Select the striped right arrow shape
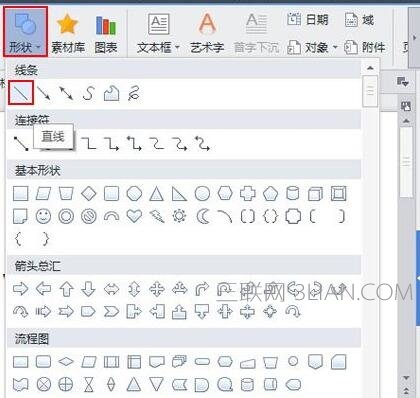The height and width of the screenshot is (398, 420). (44, 312)
